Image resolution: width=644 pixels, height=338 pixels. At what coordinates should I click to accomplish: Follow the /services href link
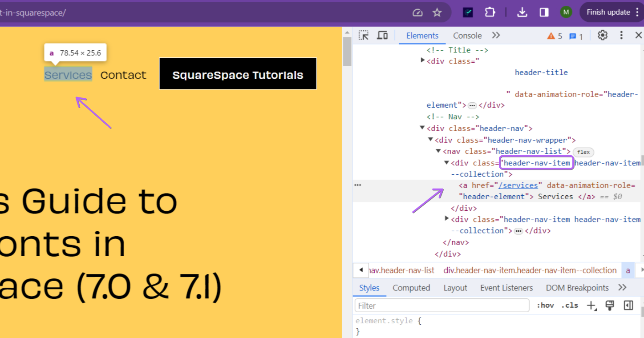pyautogui.click(x=518, y=185)
